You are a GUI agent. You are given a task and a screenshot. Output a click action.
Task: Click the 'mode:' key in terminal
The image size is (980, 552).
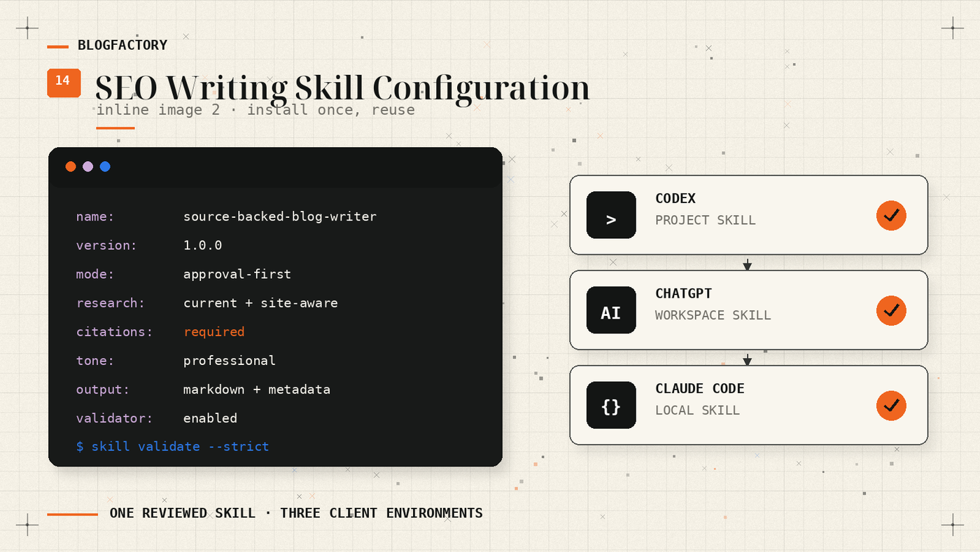(95, 274)
